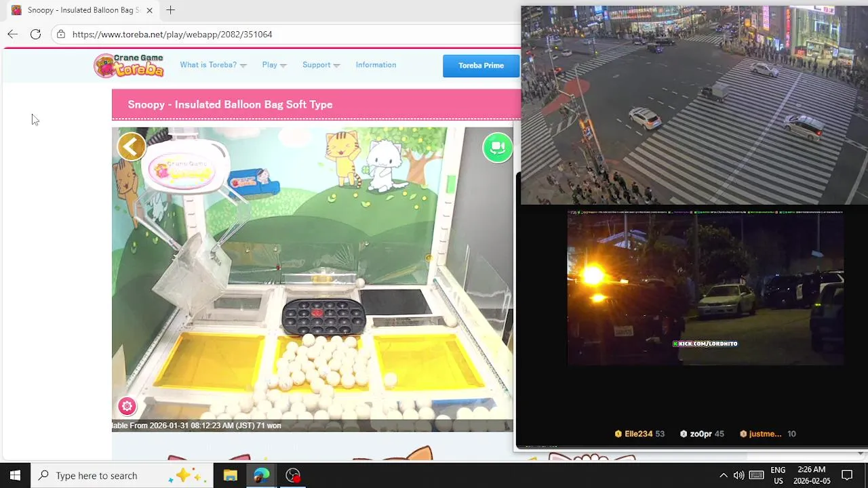Image resolution: width=868 pixels, height=488 pixels.
Task: View site information lock icon in address bar
Action: pos(61,34)
